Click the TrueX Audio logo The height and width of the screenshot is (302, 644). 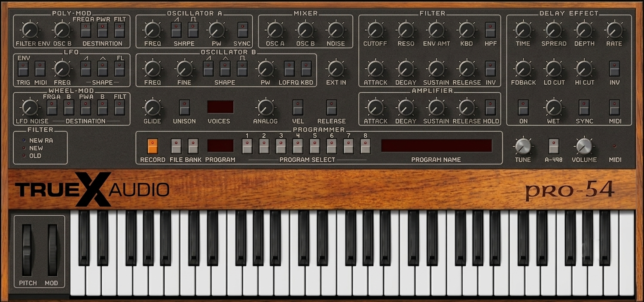point(92,189)
